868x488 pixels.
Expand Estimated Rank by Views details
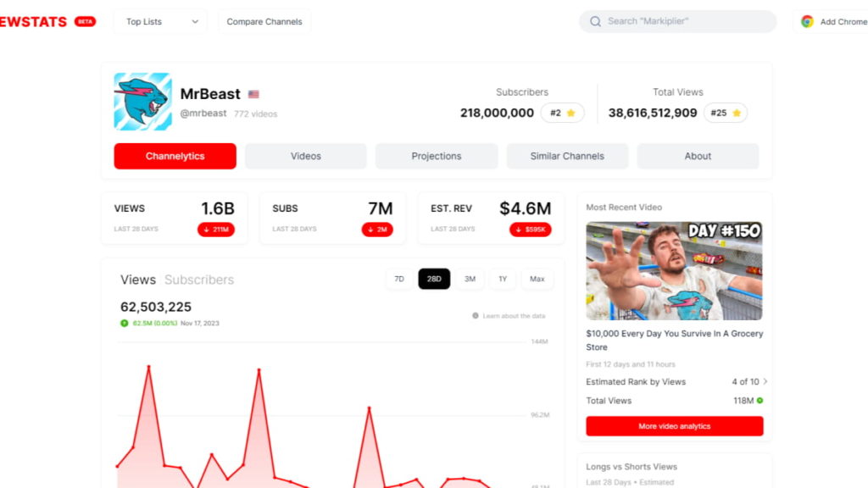click(x=760, y=381)
